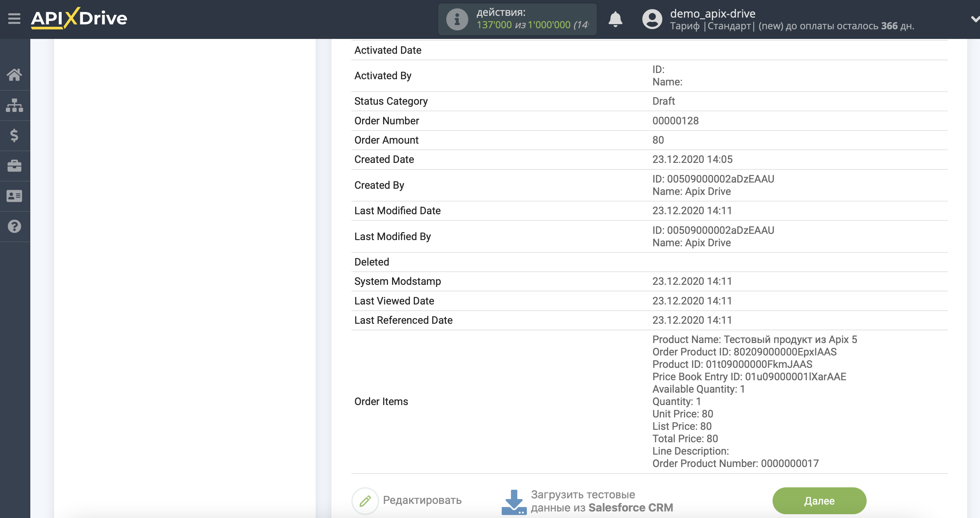Click the actions counter 137'000 из 1'000'000
Image resolution: width=980 pixels, height=518 pixels.
pos(533,25)
